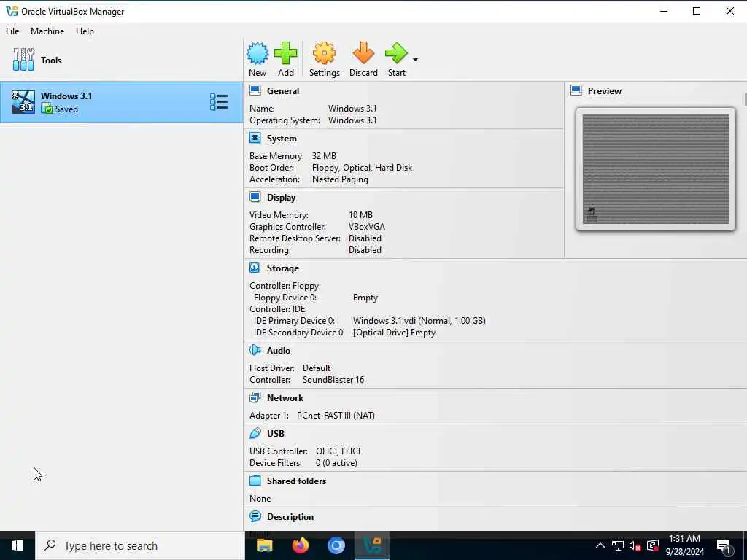Click the Tools icon in the sidebar
The image size is (747, 560).
(23, 60)
